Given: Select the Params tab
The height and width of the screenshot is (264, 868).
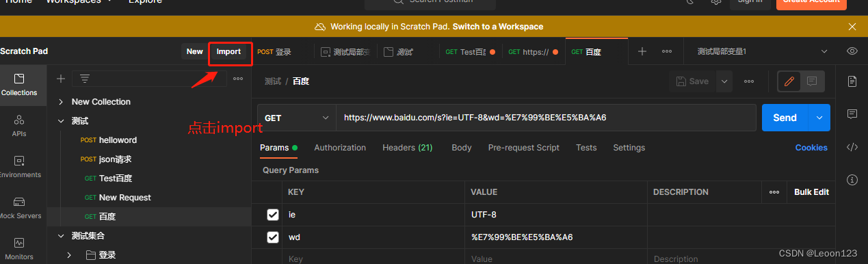Looking at the screenshot, I should click(x=278, y=148).
